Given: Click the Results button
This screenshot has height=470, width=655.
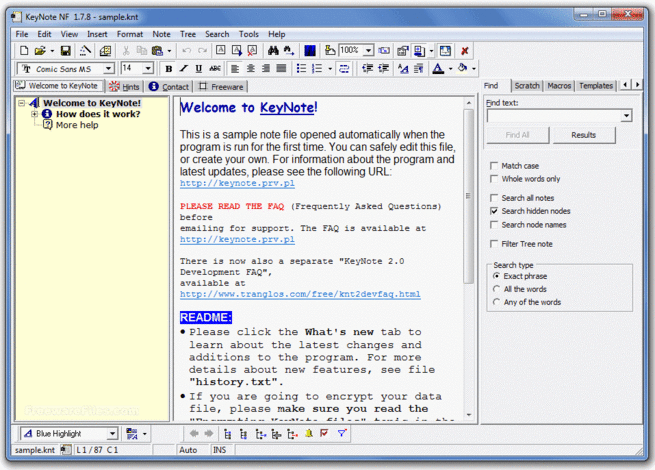Looking at the screenshot, I should click(x=584, y=135).
